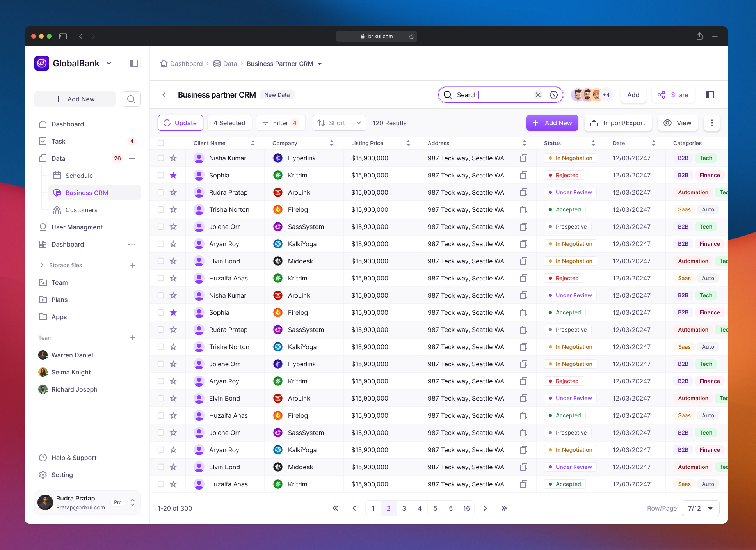This screenshot has width=756, height=550.
Task: Expand the Business Partner CRM breadcrumb dropdown
Action: coord(320,64)
